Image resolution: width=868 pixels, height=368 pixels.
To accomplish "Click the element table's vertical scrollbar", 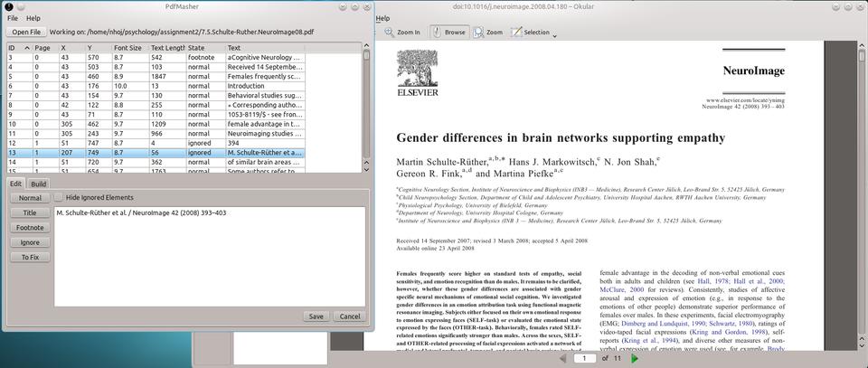I will pos(365,99).
